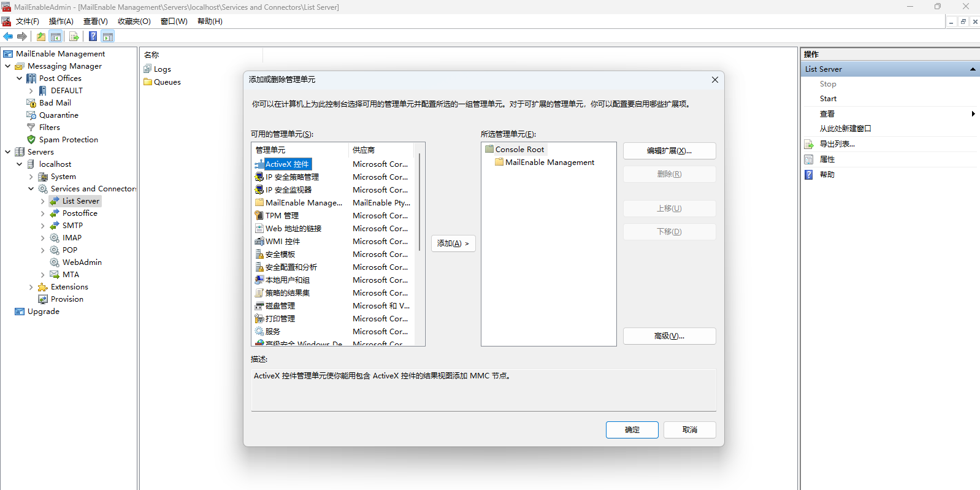The height and width of the screenshot is (490, 980).
Task: Click the 确定 button
Action: 632,430
